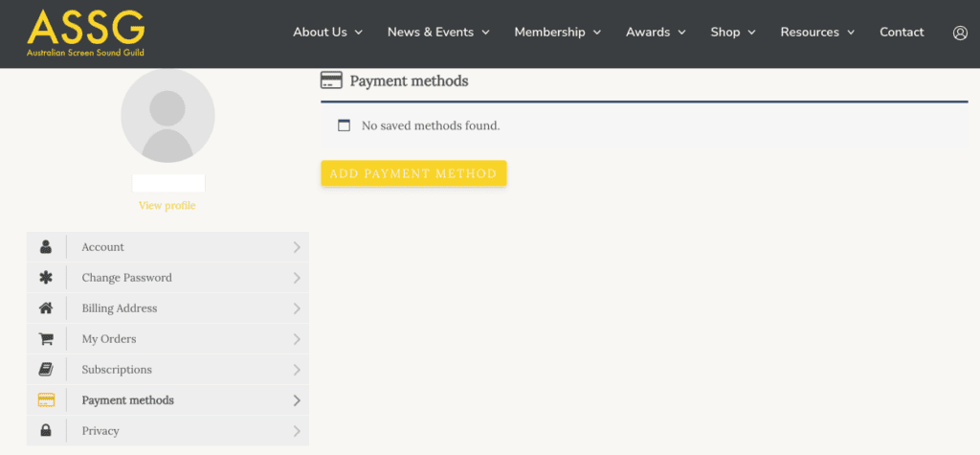Expand the Shop dropdown menu

(733, 32)
